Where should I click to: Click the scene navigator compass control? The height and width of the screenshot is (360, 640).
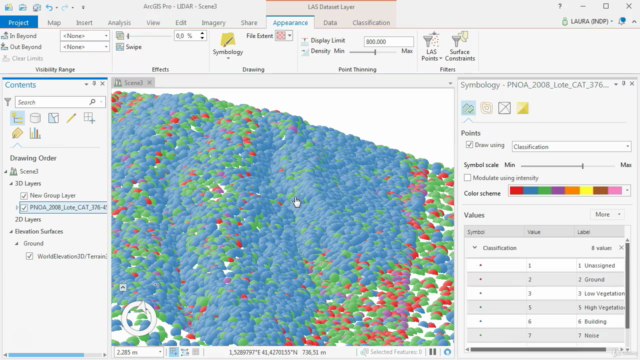[139, 318]
